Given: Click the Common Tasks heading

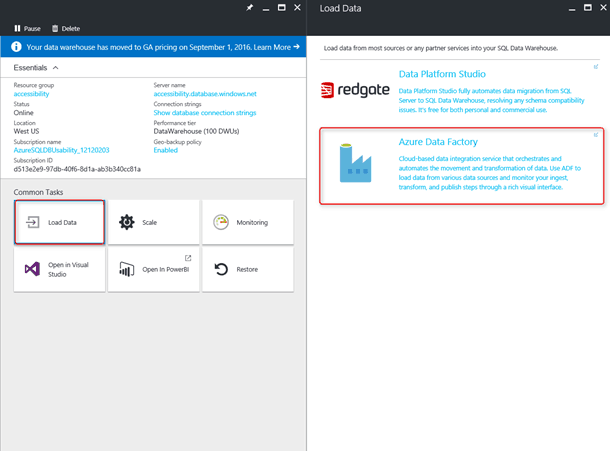Looking at the screenshot, I should 38,192.
